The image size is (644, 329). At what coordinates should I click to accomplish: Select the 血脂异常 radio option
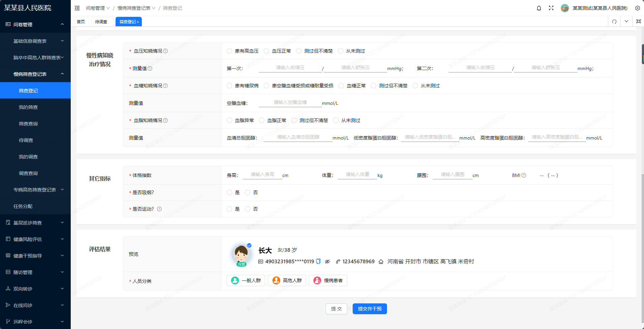[229, 120]
